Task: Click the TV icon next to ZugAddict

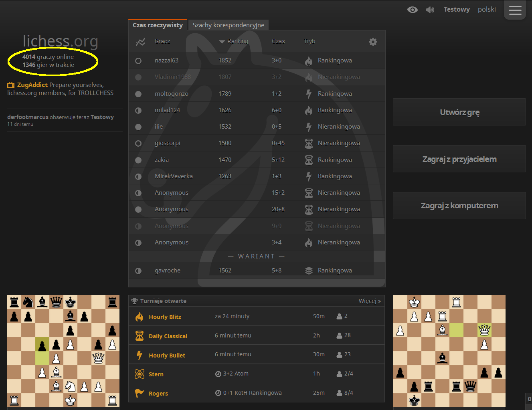Action: point(11,85)
